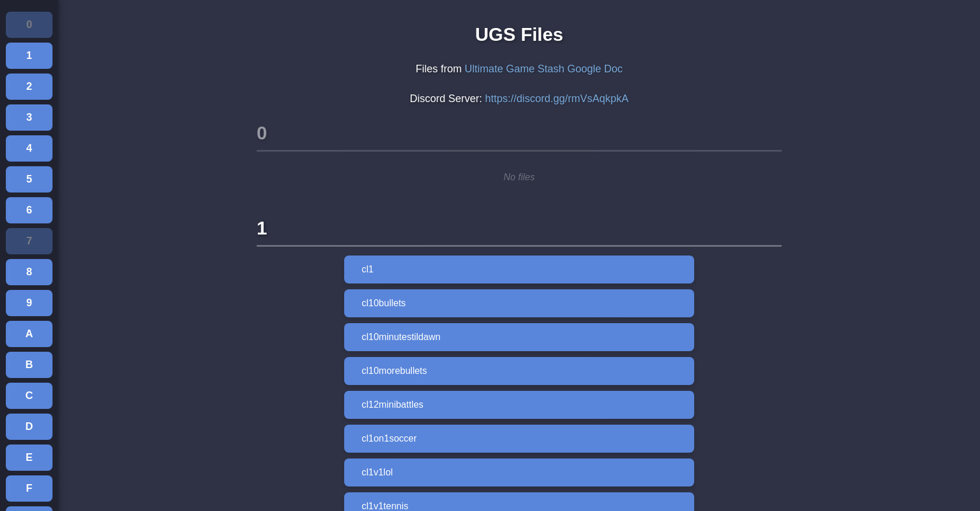Open the cl1v1tennis file
Image resolution: width=980 pixels, height=511 pixels.
point(519,503)
